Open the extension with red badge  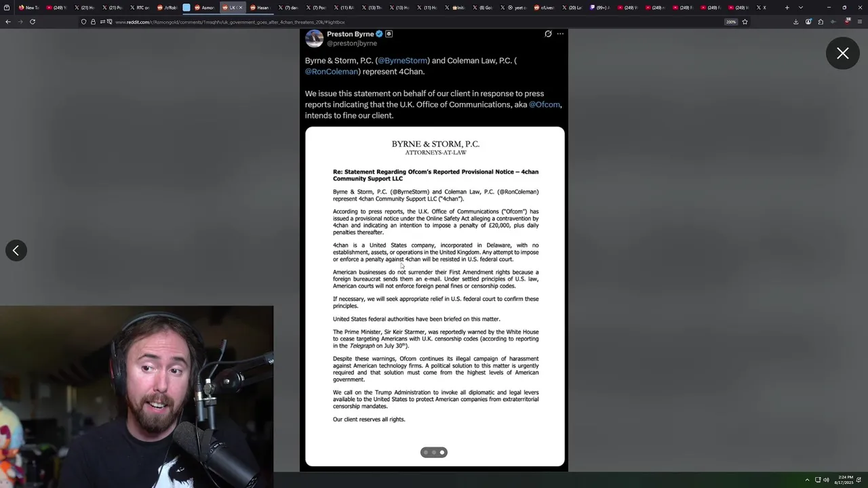[846, 21]
